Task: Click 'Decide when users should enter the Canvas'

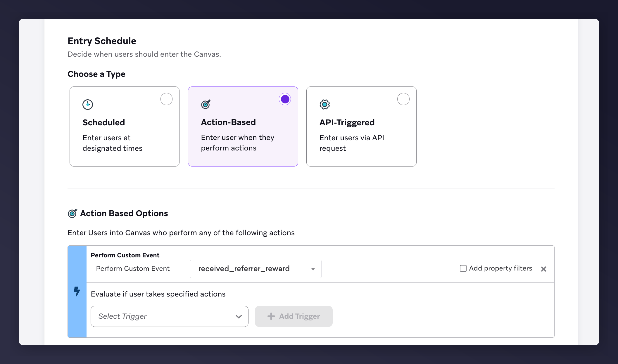Action: tap(144, 54)
